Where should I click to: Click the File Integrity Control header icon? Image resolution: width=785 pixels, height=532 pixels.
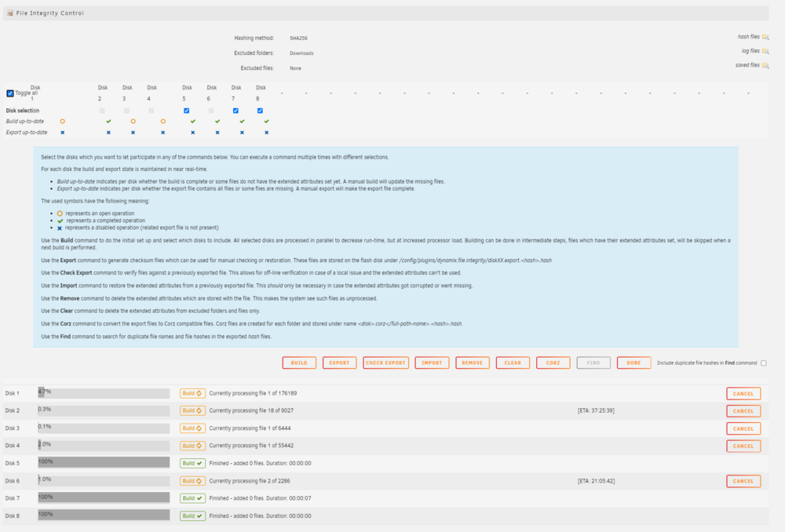tap(10, 13)
